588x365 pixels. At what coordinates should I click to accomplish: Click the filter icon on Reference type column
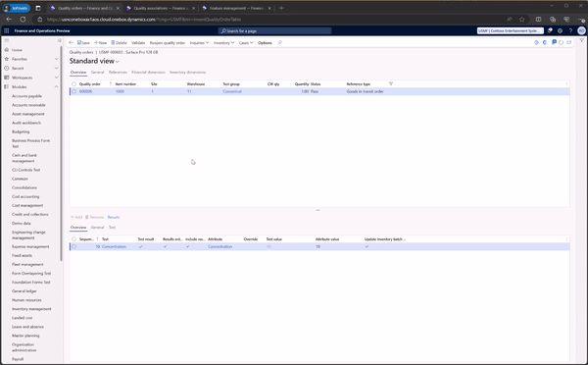pyautogui.click(x=391, y=83)
